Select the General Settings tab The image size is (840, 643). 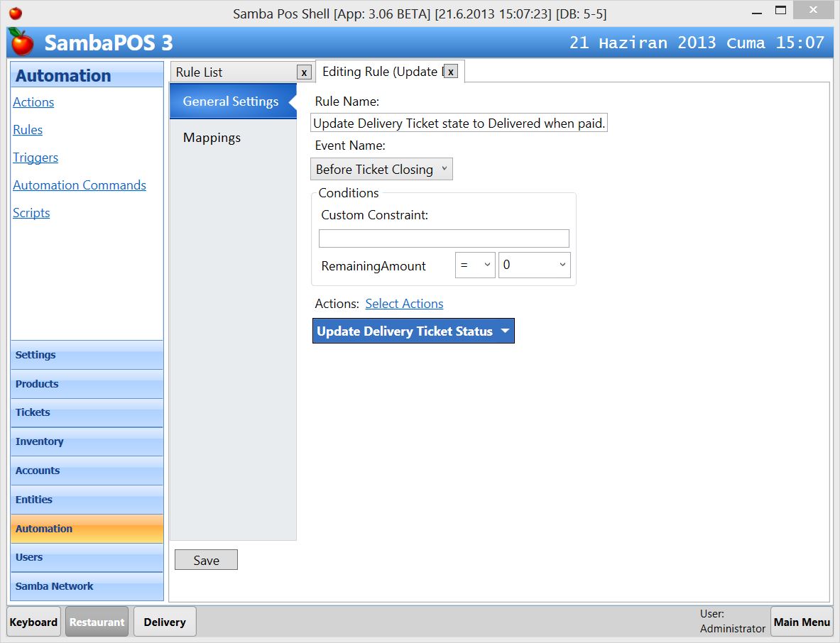[x=231, y=101]
